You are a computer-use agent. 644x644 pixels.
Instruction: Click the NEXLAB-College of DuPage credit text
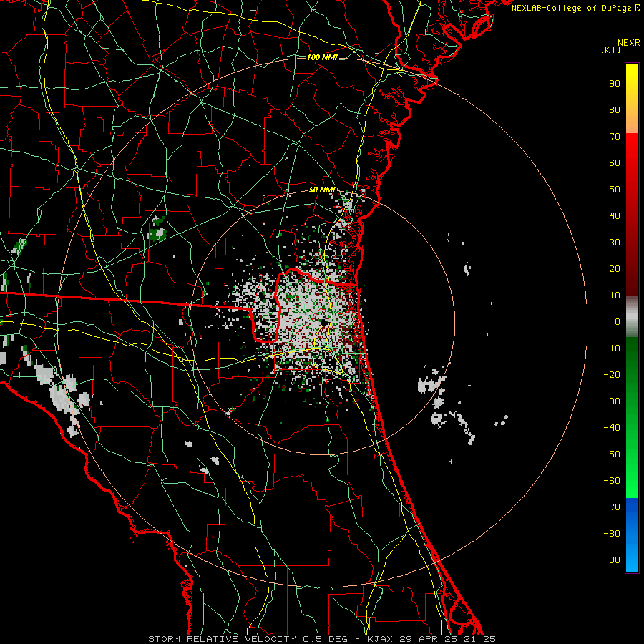coord(576,8)
